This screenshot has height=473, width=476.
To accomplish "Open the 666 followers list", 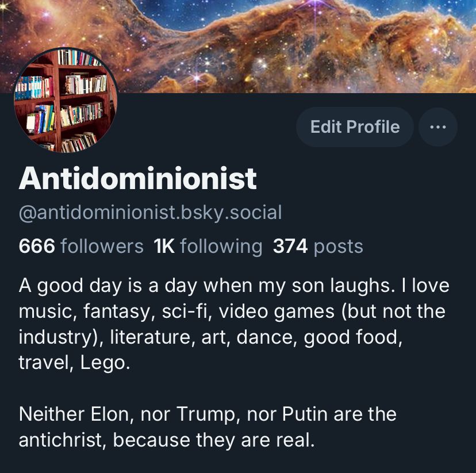I will 81,246.
